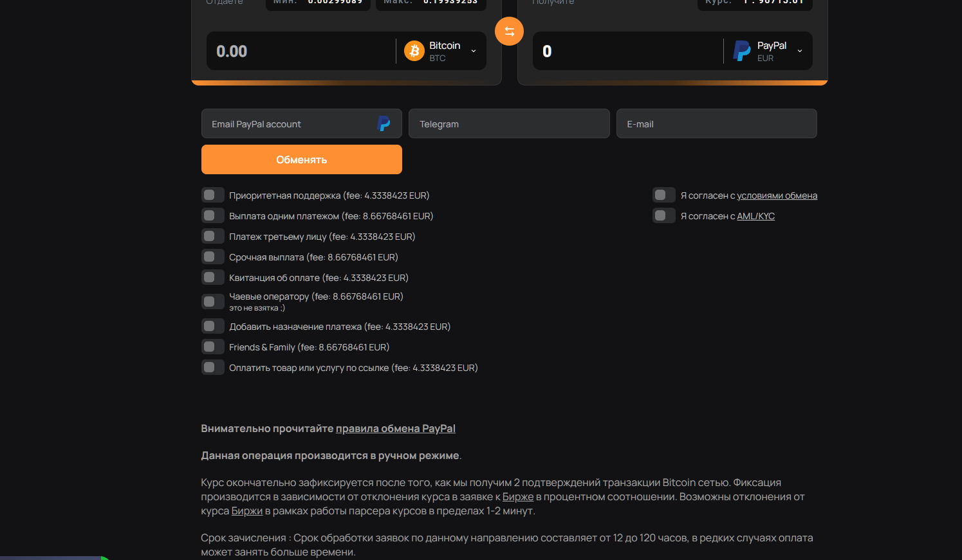This screenshot has width=962, height=560.
Task: Click into the Telegram input field
Action: tap(508, 123)
